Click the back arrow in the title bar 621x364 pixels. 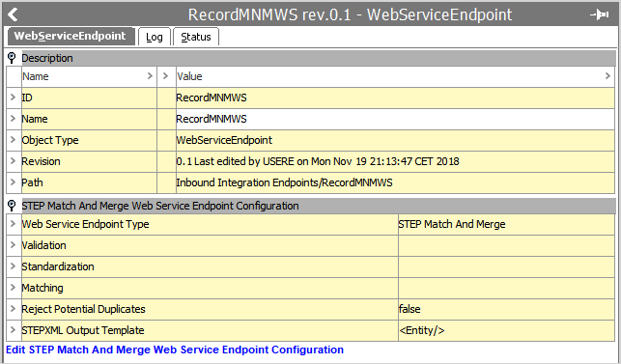13,14
